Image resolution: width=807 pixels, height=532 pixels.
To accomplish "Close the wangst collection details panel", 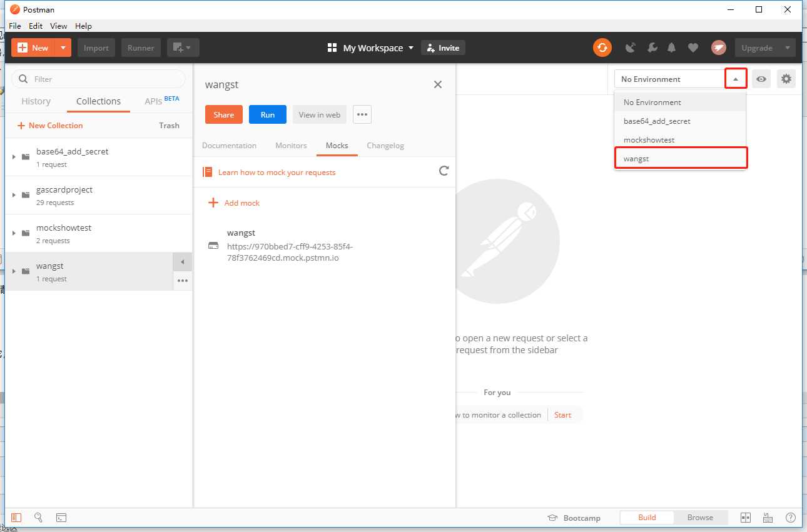I will [x=438, y=84].
